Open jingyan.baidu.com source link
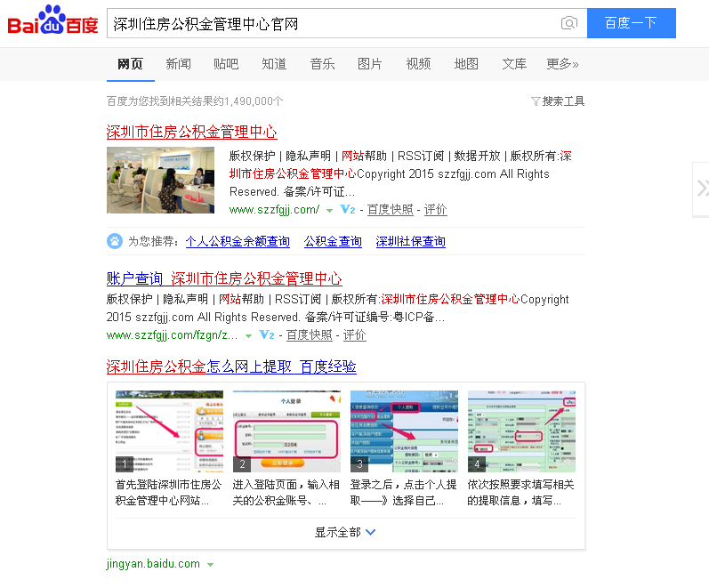This screenshot has width=709, height=588. (153, 564)
